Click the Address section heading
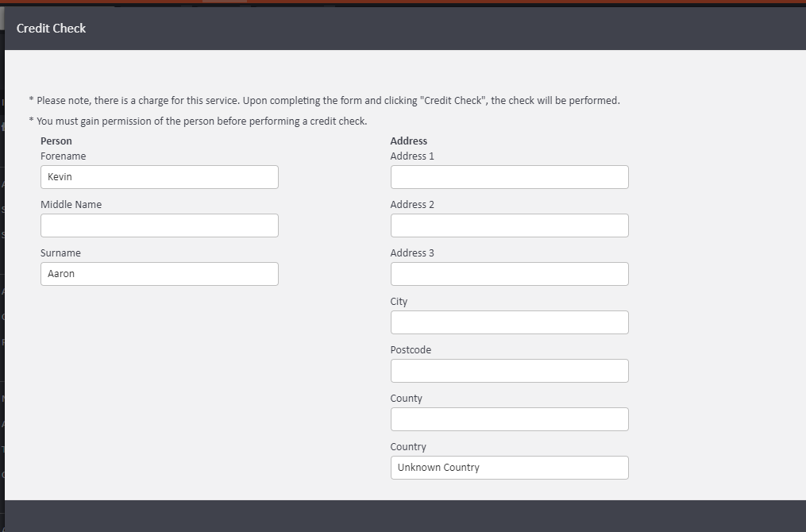The height and width of the screenshot is (532, 806). coord(409,141)
